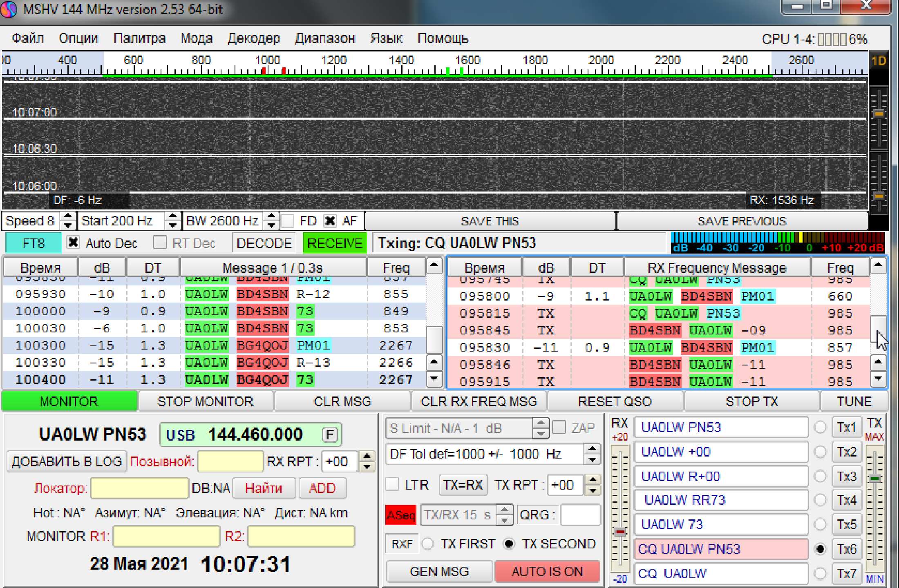Click the CLR MSG button
This screenshot has height=588, width=899.
pos(342,401)
